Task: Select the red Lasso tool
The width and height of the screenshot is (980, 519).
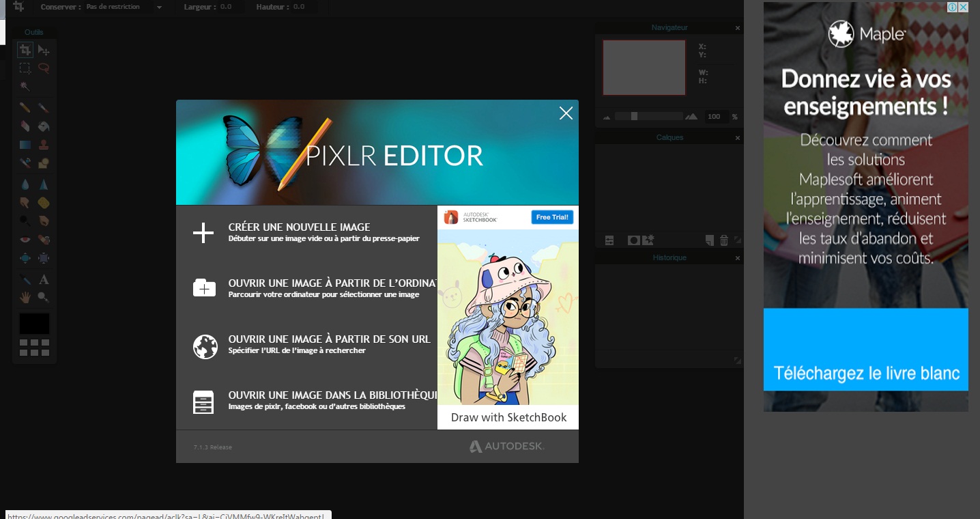Action: click(x=44, y=68)
